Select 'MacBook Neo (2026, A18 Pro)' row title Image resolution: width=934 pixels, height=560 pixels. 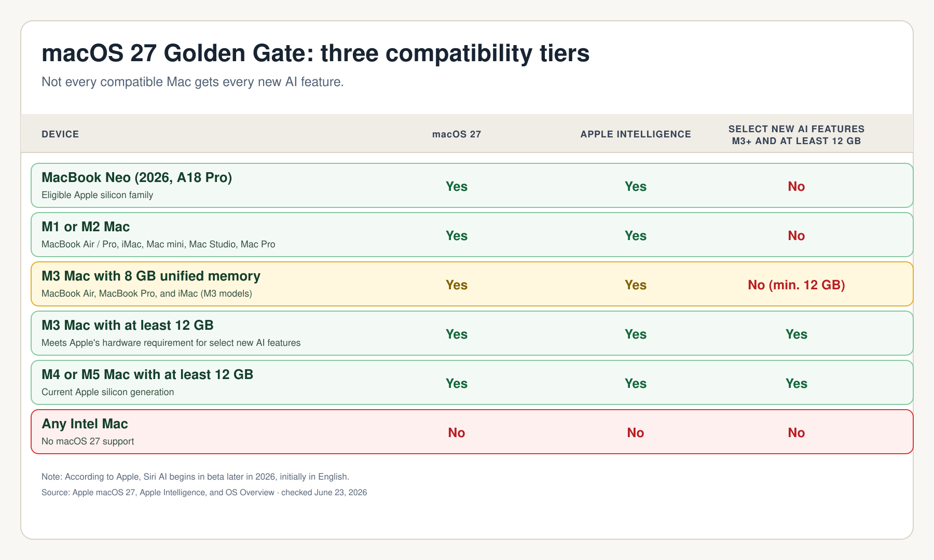(x=136, y=178)
